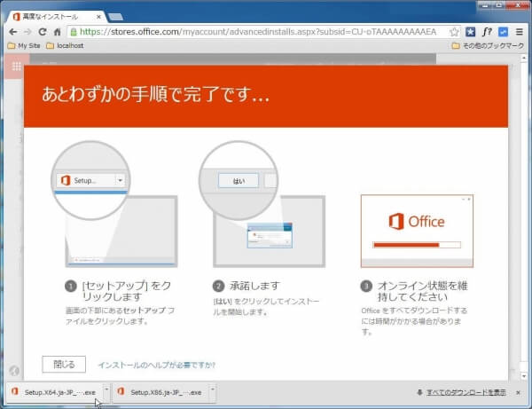Click the browser forward arrow
This screenshot has width=532, height=409.
[x=27, y=32]
